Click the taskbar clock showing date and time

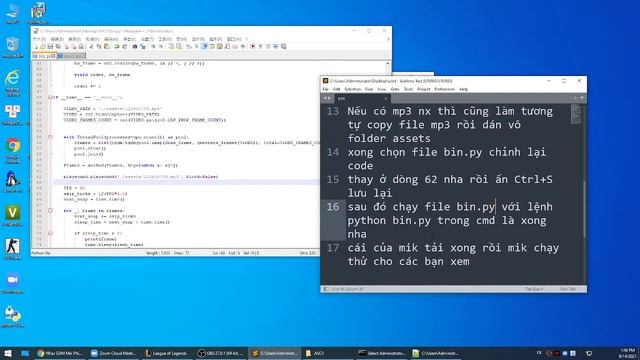[628, 353]
